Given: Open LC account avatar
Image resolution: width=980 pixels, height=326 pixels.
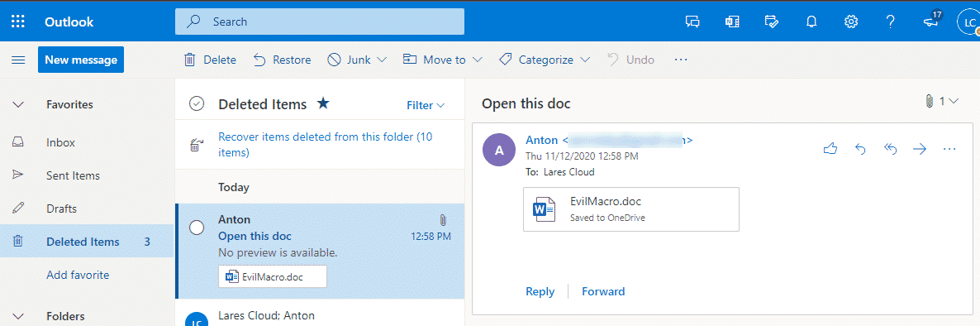Looking at the screenshot, I should click(x=968, y=22).
